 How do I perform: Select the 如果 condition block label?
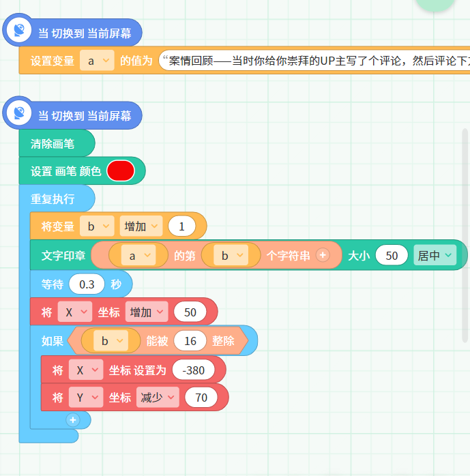tap(53, 340)
